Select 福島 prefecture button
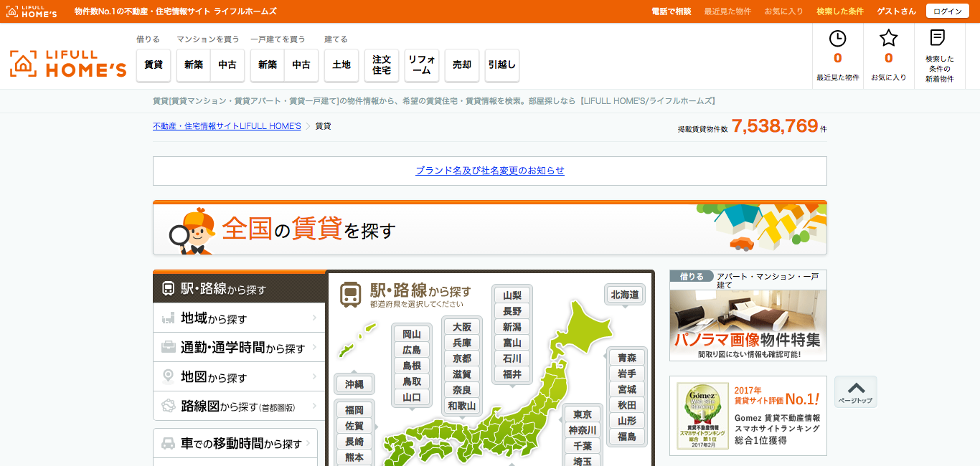Image resolution: width=980 pixels, height=466 pixels. [627, 437]
